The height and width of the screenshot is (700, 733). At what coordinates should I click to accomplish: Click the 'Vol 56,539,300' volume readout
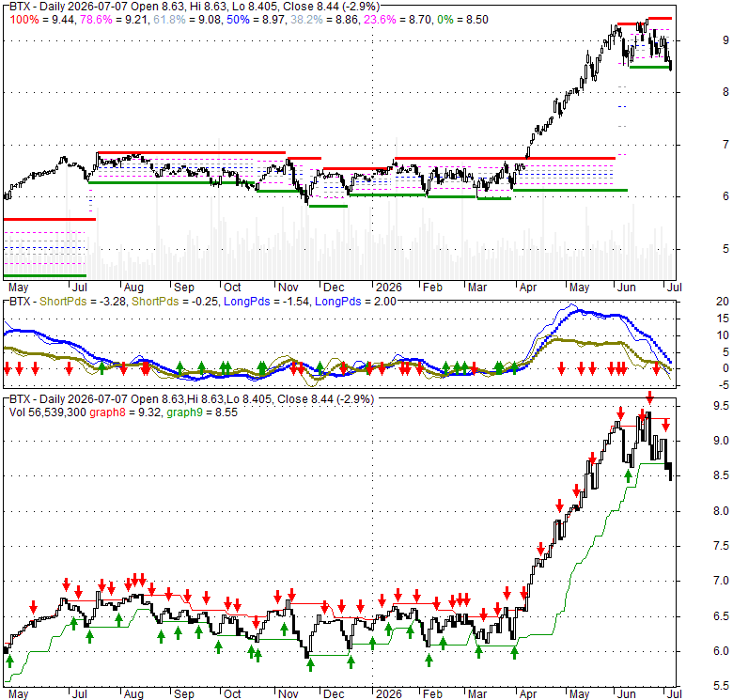point(48,412)
